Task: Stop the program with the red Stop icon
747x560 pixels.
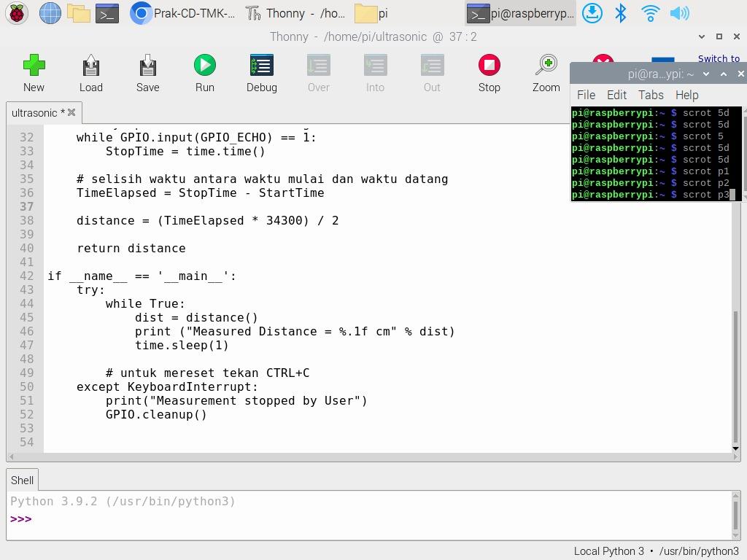Action: [x=489, y=65]
